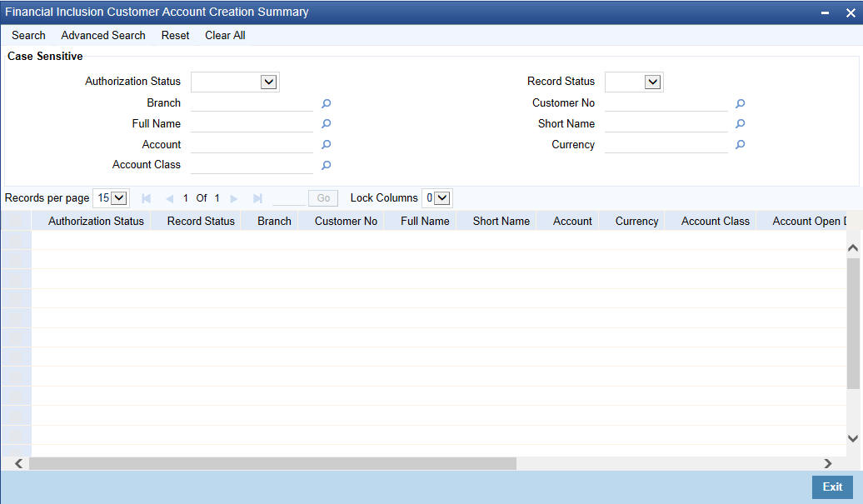Open the Currency lookup search icon
The image size is (863, 504).
click(741, 145)
